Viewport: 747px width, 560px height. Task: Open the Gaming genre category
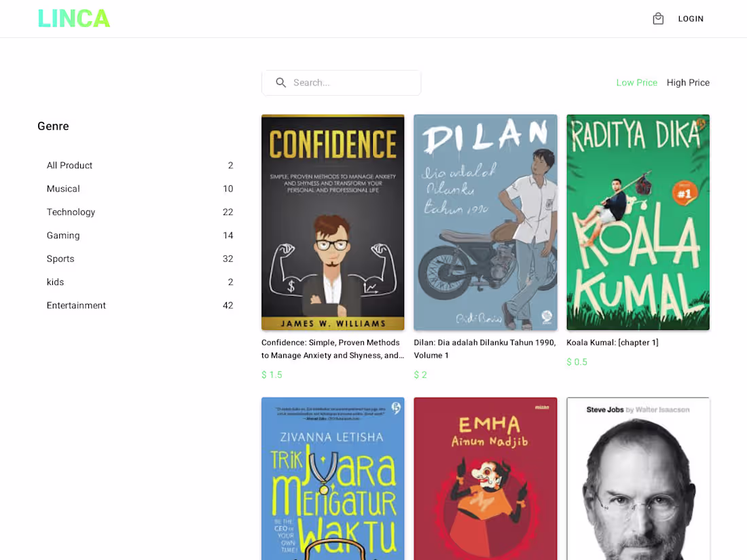tap(63, 235)
